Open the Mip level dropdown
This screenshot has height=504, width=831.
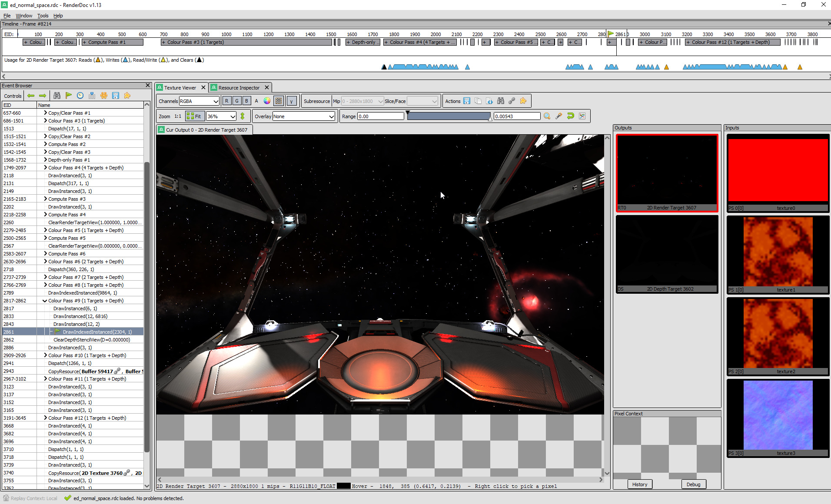click(x=362, y=101)
